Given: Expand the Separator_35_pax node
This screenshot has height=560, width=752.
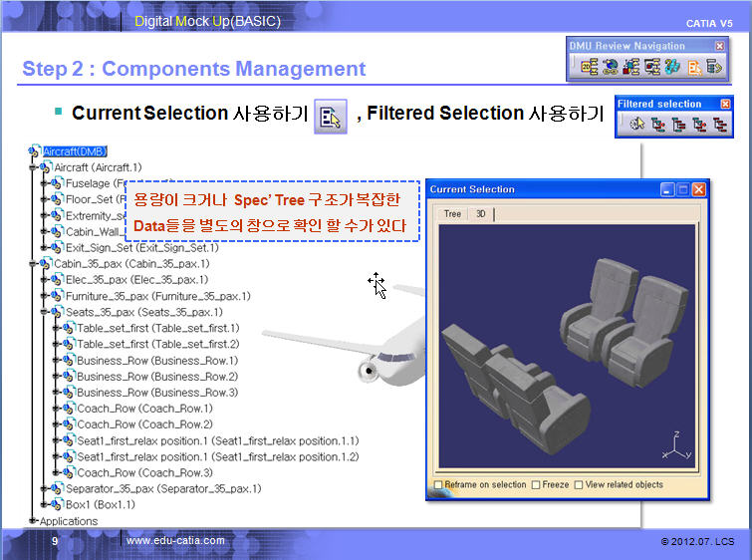Looking at the screenshot, I should (x=44, y=488).
